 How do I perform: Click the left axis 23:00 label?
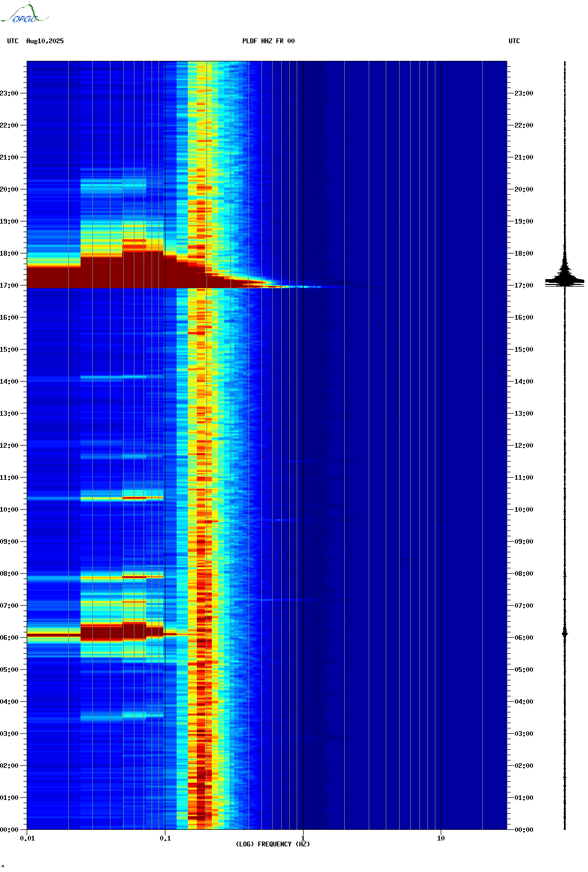9,93
